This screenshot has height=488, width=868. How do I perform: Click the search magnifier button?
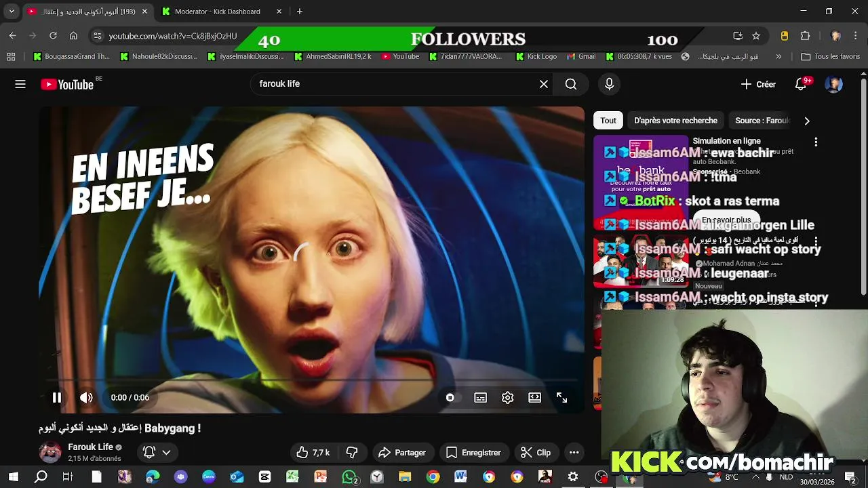(x=571, y=84)
